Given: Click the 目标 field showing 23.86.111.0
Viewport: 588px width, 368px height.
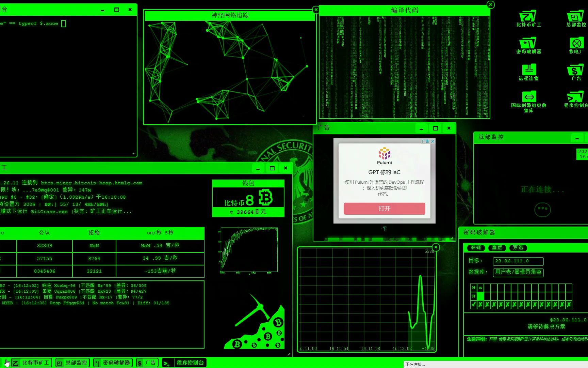Looking at the screenshot, I should click(x=518, y=261).
